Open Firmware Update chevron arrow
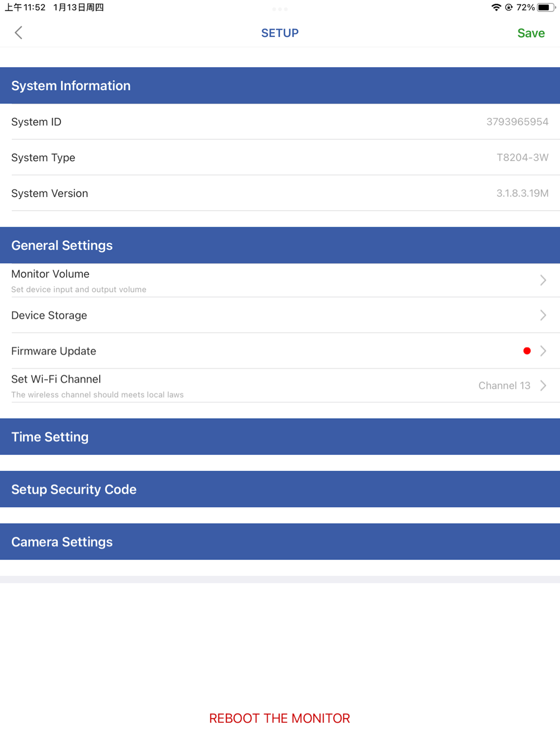This screenshot has width=560, height=747. tap(543, 351)
